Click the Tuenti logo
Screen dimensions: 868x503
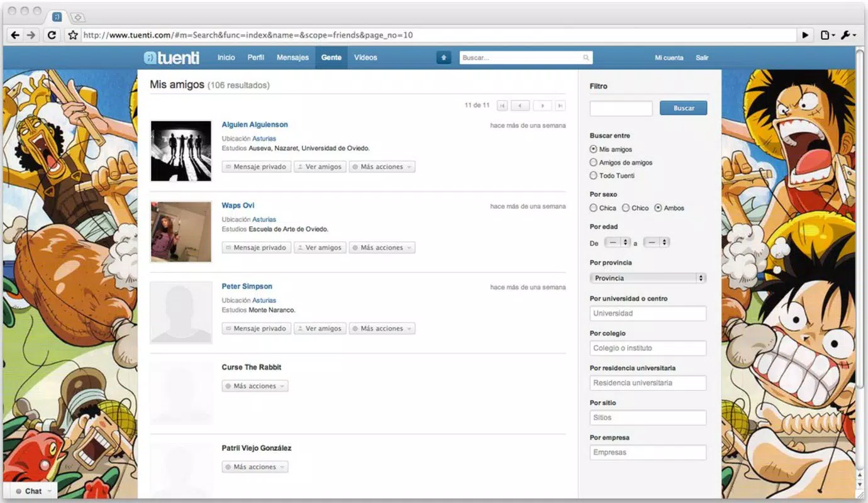pos(171,58)
